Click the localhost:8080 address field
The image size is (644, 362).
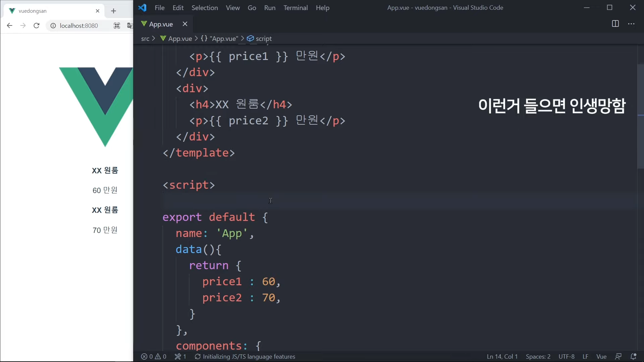click(x=79, y=25)
